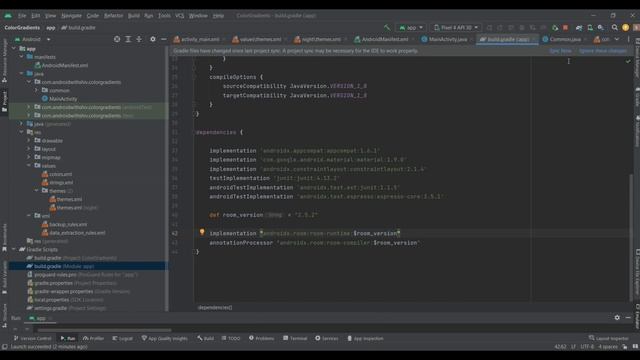Open the app run configuration dropdown
Screen dimensions: 640x360
click(411, 28)
